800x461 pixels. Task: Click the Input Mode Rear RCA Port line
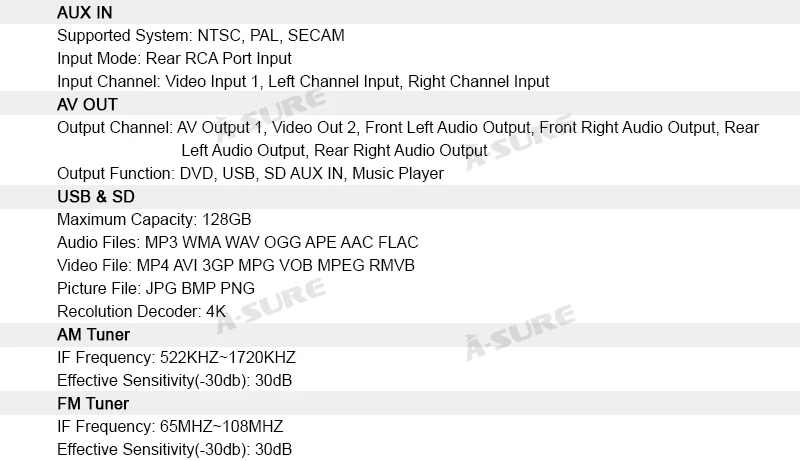coord(174,58)
